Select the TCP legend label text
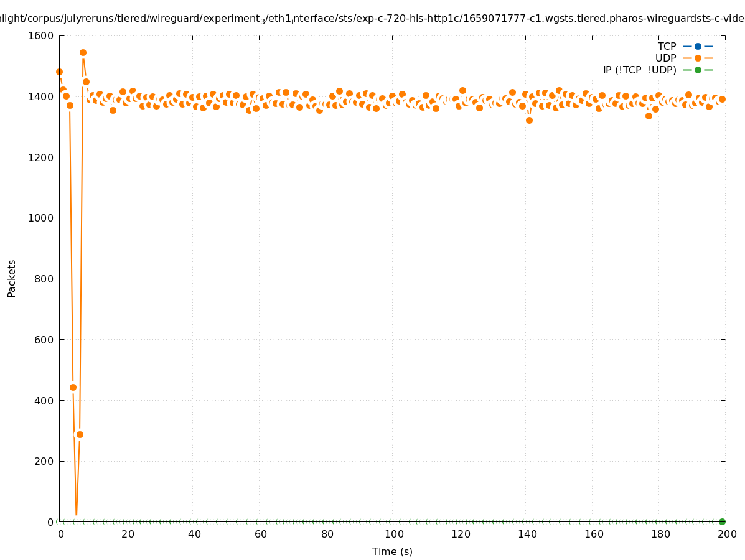Image resolution: width=745 pixels, height=560 pixels. pyautogui.click(x=667, y=46)
